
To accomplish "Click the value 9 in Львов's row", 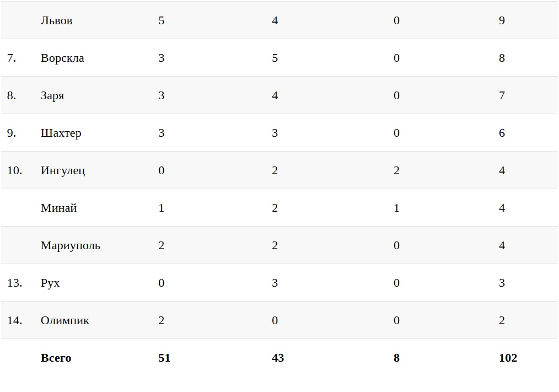I will pyautogui.click(x=502, y=21).
